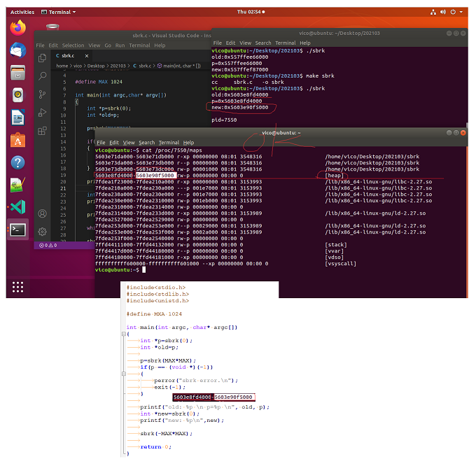Open View menu in VS Code
The image size is (476, 459).
click(94, 45)
